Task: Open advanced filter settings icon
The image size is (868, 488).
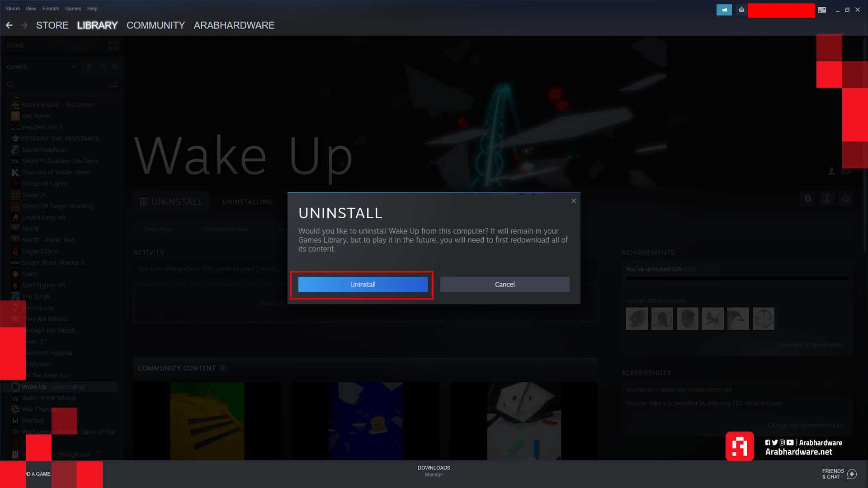Action: (113, 84)
